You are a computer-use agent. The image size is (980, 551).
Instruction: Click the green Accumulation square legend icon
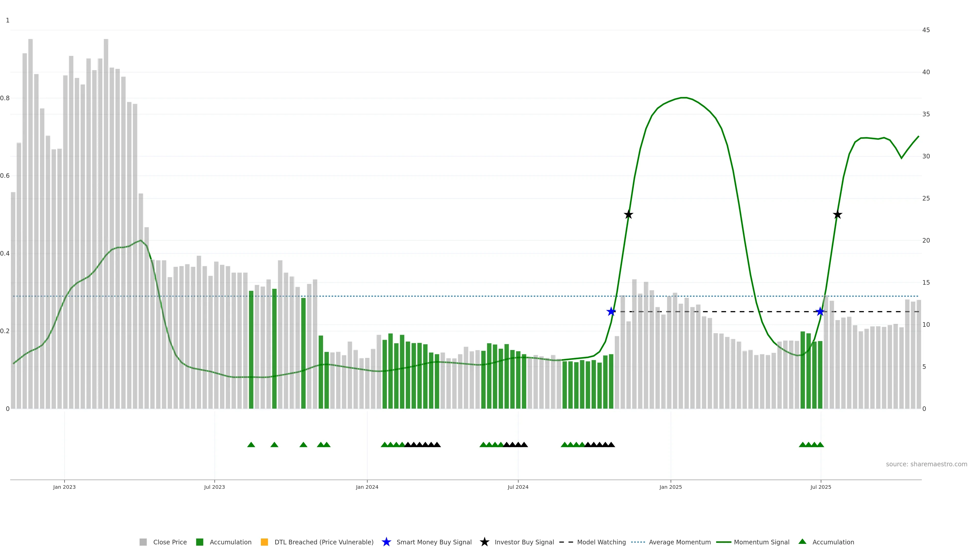(x=199, y=542)
